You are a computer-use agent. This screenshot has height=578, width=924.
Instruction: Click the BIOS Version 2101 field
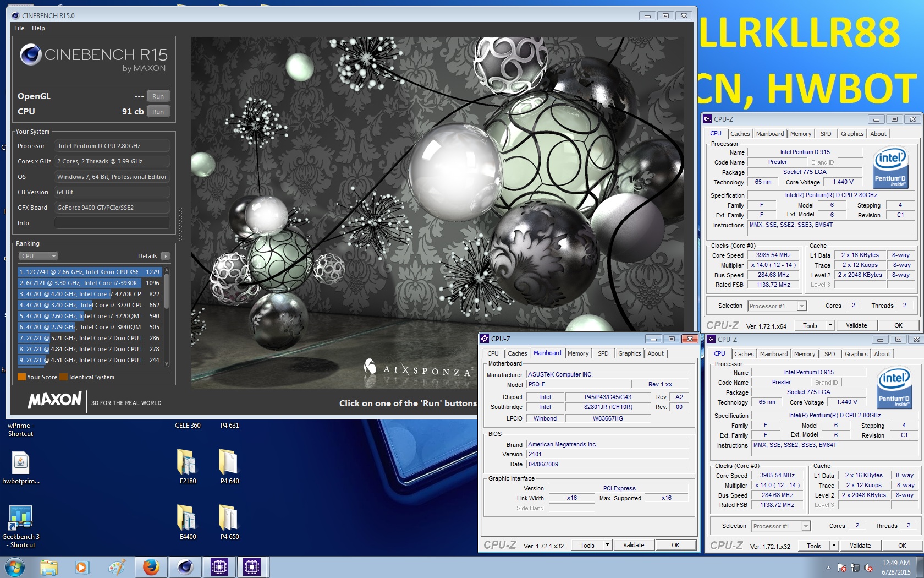point(608,454)
